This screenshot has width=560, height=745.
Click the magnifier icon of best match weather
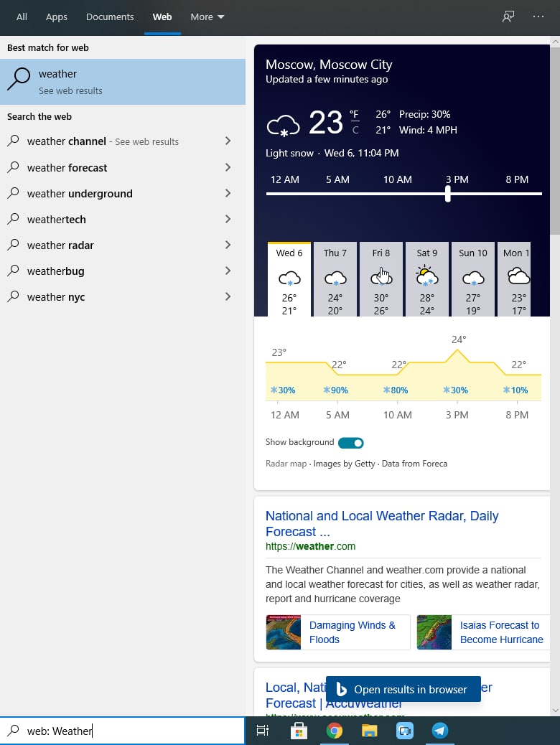19,79
